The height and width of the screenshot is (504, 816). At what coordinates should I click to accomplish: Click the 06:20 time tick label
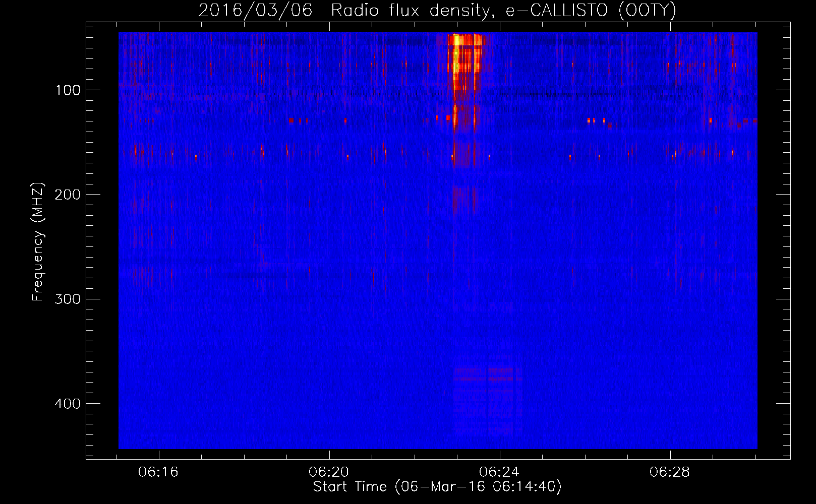coord(329,472)
